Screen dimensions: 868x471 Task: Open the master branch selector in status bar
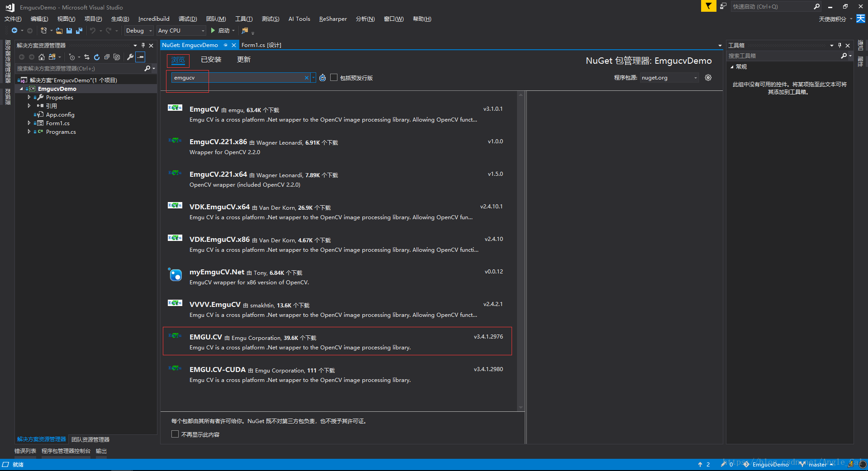pyautogui.click(x=817, y=464)
